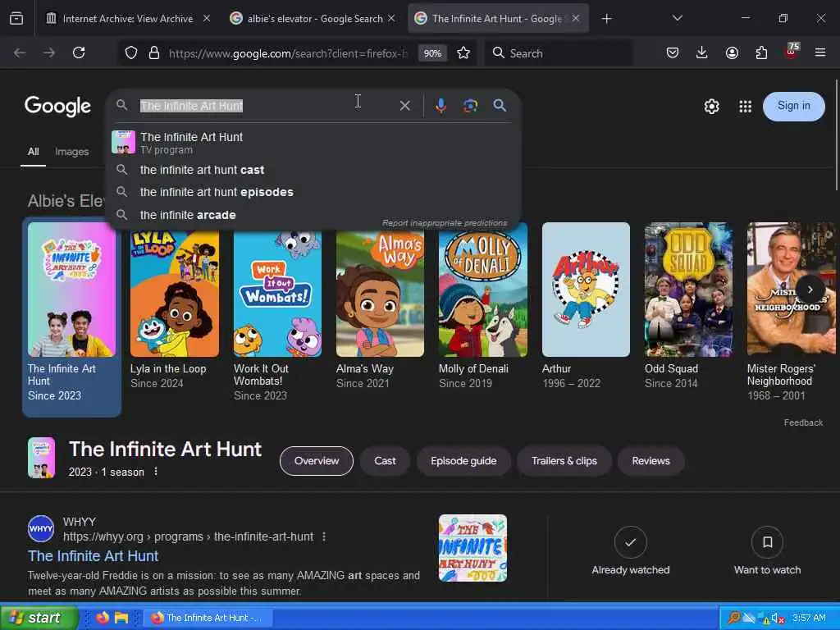840x630 pixels.
Task: Click the site security padlock icon
Action: [x=154, y=52]
